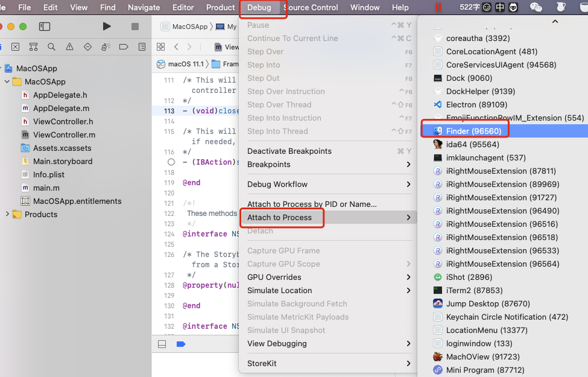Open the symbol navigator icon

(x=33, y=47)
